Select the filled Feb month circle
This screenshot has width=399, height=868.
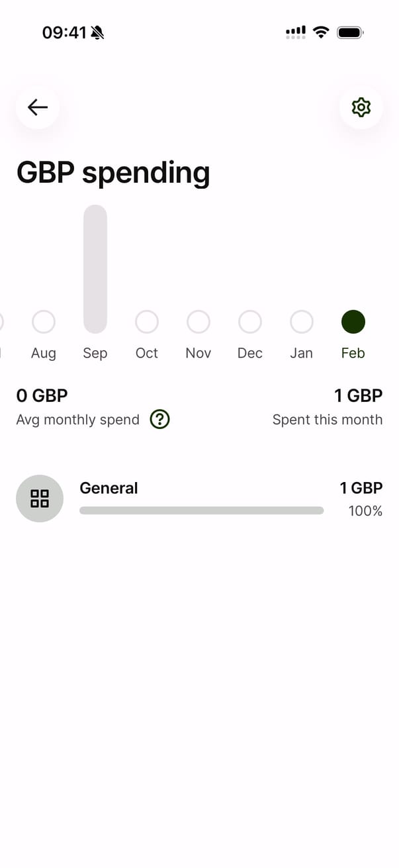353,322
